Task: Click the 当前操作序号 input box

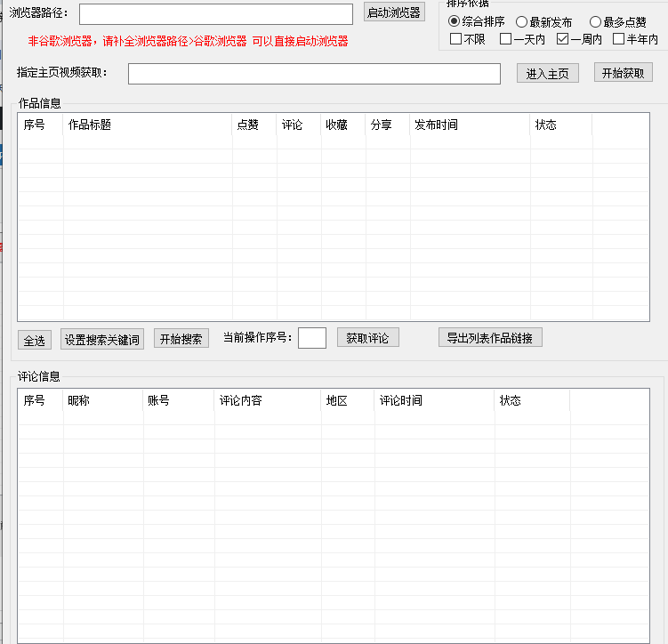Action: (x=312, y=338)
